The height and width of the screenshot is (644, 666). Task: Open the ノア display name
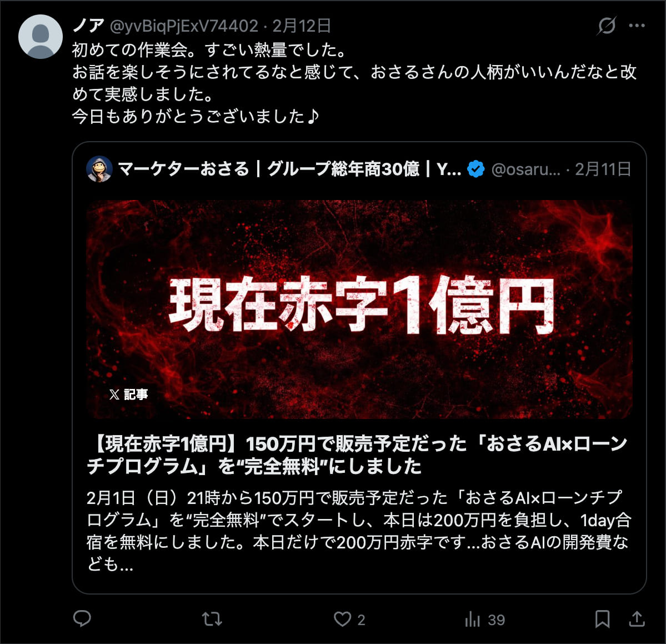coord(88,26)
